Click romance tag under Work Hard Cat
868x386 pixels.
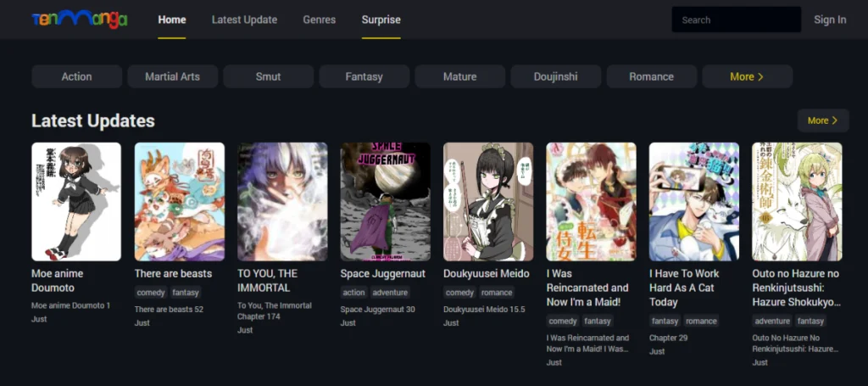click(701, 322)
